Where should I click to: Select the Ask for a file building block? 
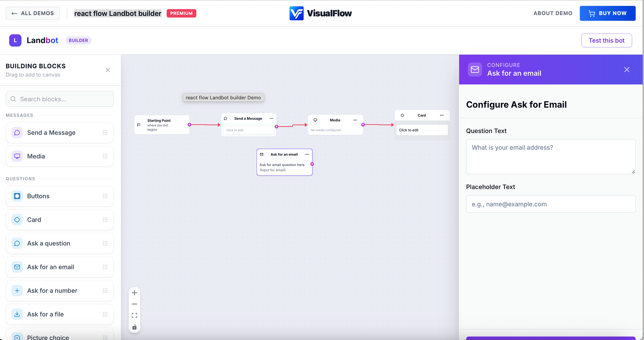click(60, 314)
